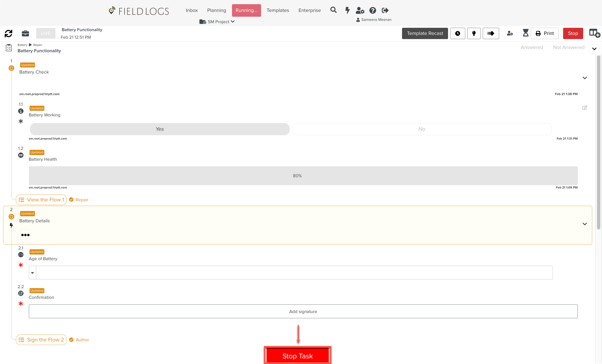Viewport: 602px width, 364px height.
Task: Open the Planning tab
Action: coord(216,10)
